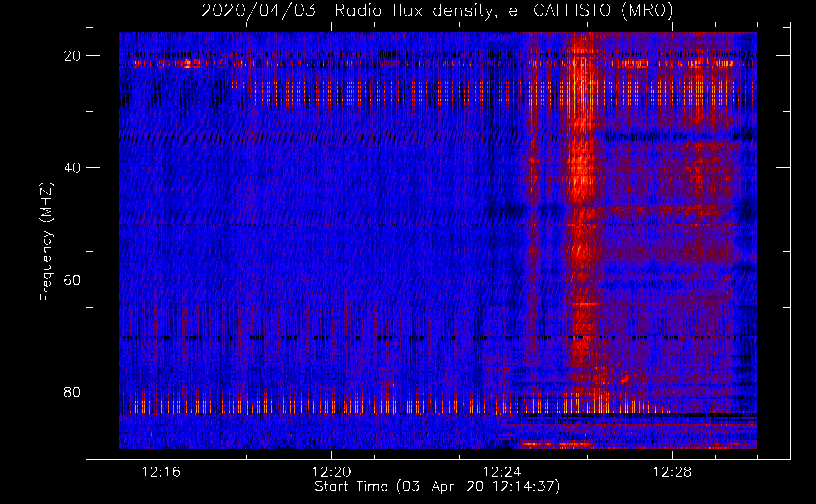816x504 pixels.
Task: Select the 12:16 time tick label
Action: [161, 472]
